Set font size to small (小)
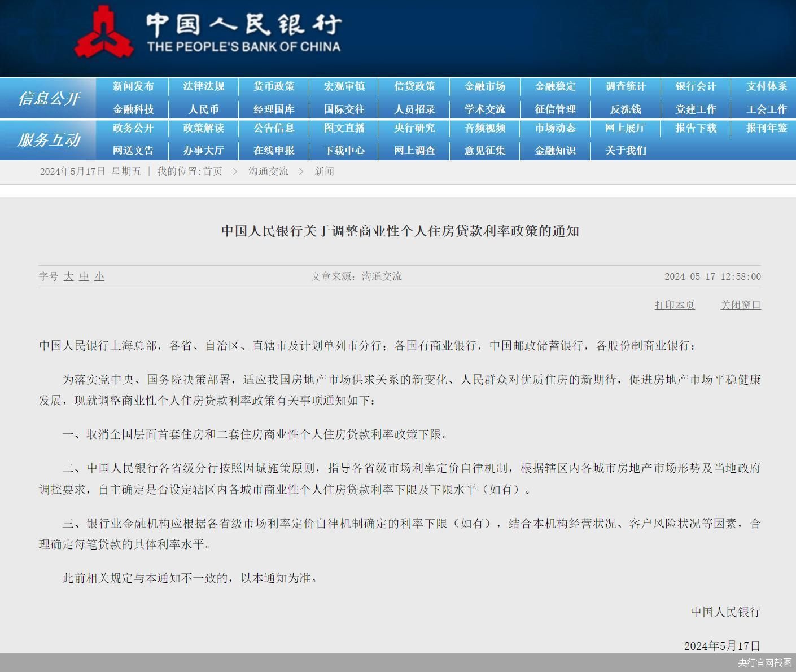Image resolution: width=796 pixels, height=672 pixels. click(x=99, y=276)
